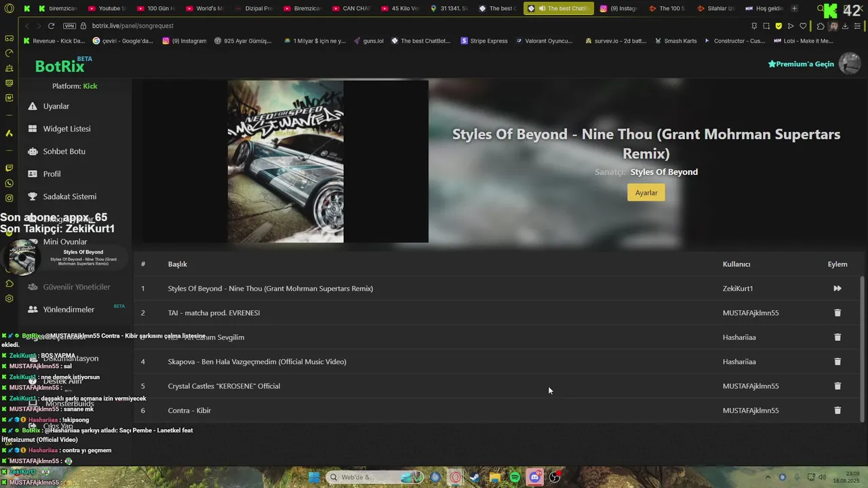Click the yellow Ayarlar button
Image resolution: width=868 pixels, height=488 pixels.
pyautogui.click(x=646, y=192)
